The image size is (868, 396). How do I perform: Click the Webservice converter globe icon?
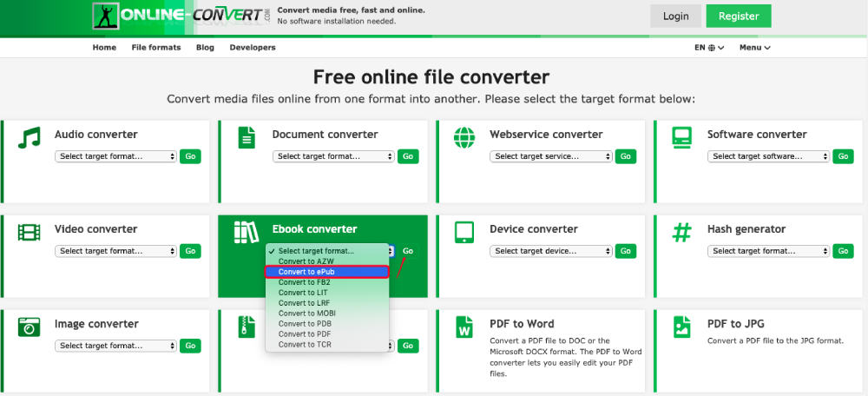coord(465,137)
